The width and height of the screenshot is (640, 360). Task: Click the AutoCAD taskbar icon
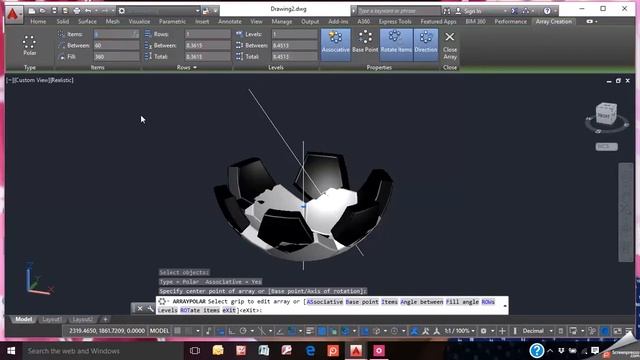pyautogui.click(x=356, y=351)
